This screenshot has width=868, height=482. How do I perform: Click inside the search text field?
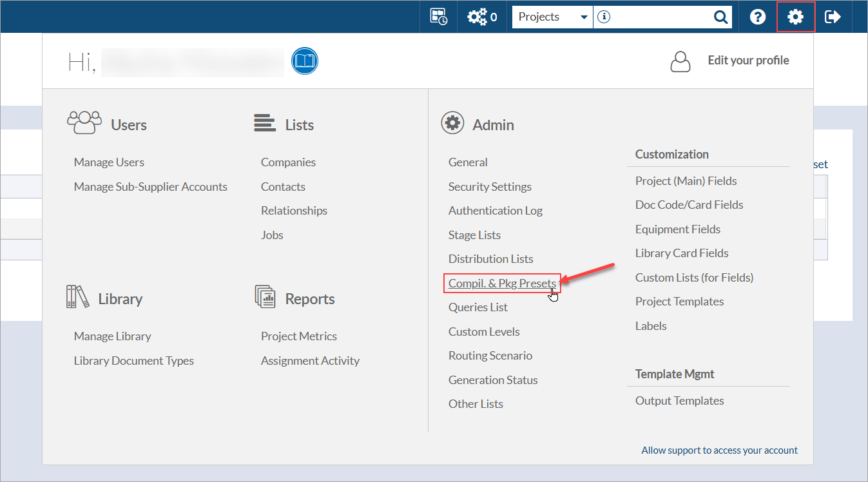pos(657,17)
